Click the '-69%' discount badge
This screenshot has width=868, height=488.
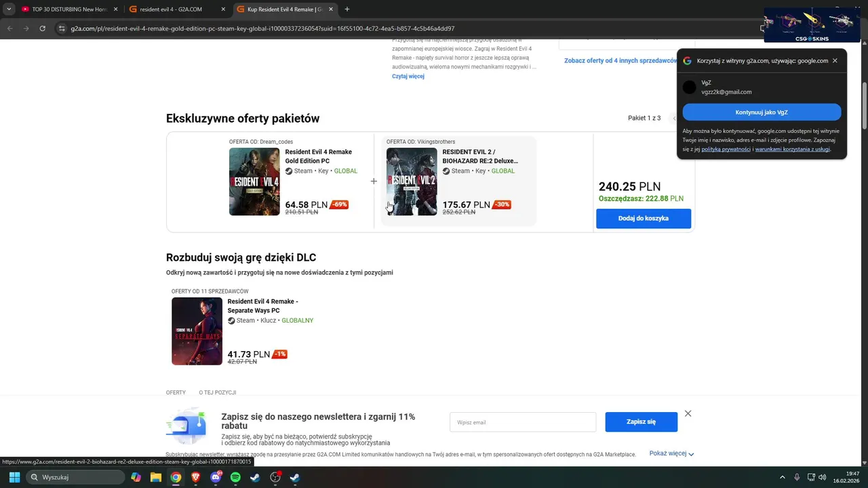point(339,205)
